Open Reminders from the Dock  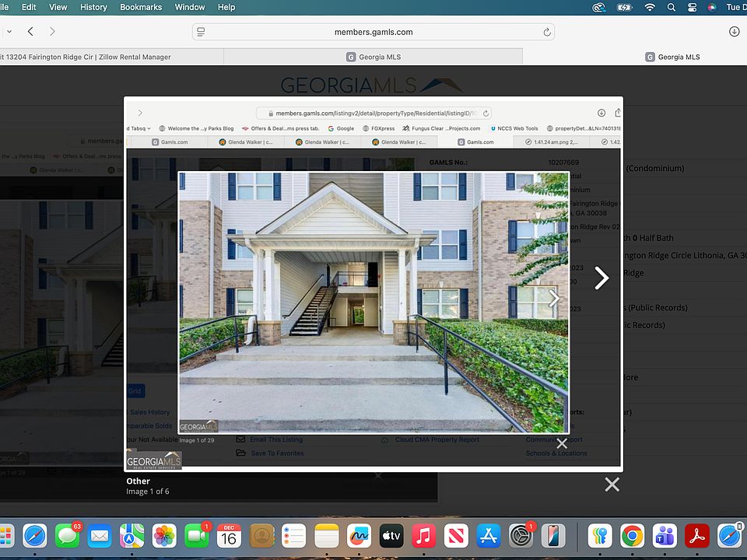click(294, 536)
